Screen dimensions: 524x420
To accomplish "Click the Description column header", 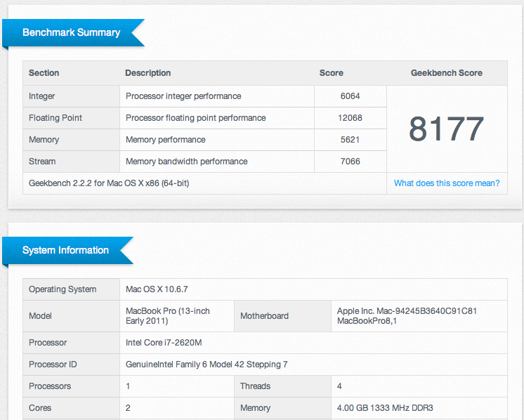I will click(x=148, y=73).
